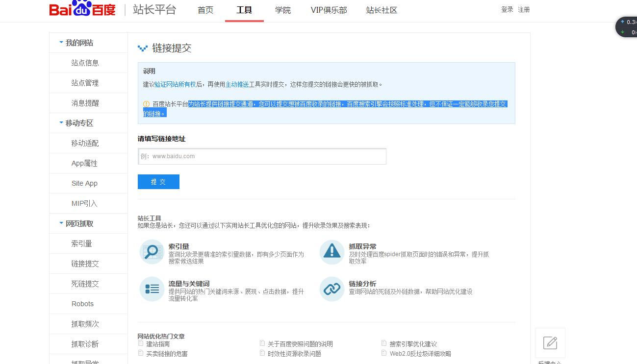The width and height of the screenshot is (637, 364).
Task: Click the 抓取异常 warning triangle icon
Action: [331, 251]
